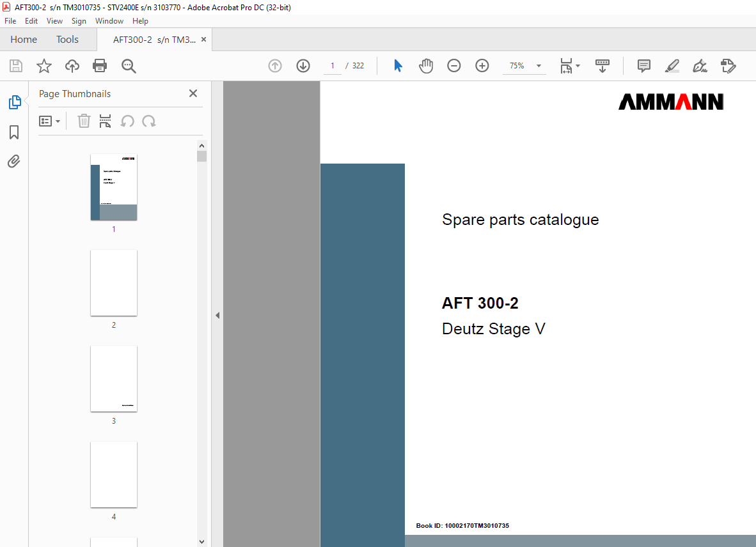Viewport: 756px width, 547px height.
Task: Open the Bookmarks sidebar panel
Action: pyautogui.click(x=14, y=132)
